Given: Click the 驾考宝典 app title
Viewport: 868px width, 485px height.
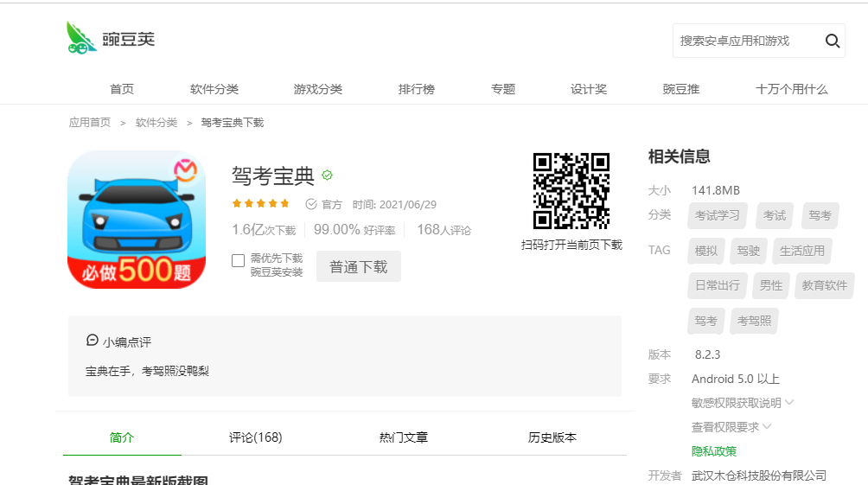Looking at the screenshot, I should (273, 176).
